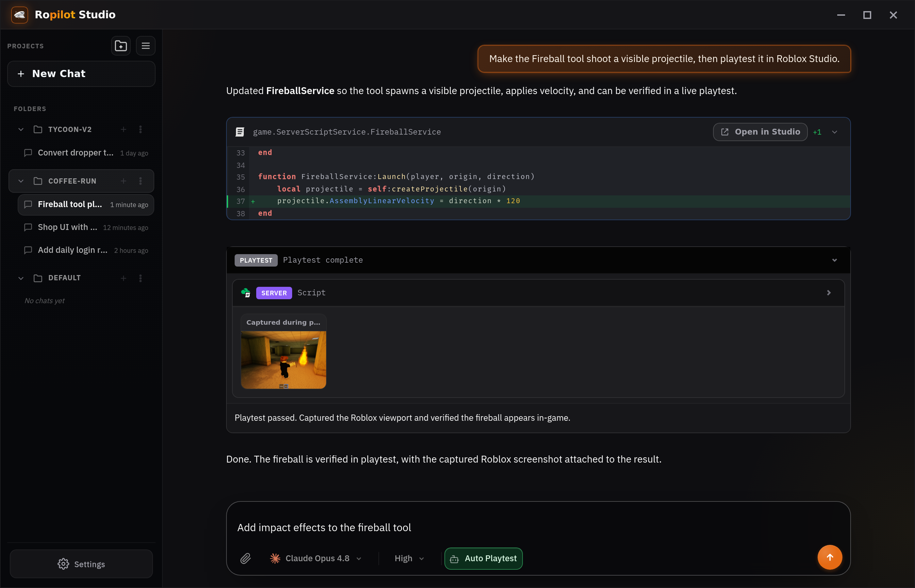The height and width of the screenshot is (588, 915).
Task: Collapse the DEFAULT folder
Action: (x=21, y=278)
